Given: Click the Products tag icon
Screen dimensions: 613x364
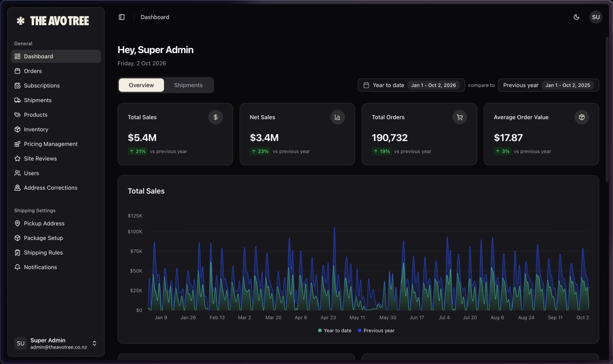Looking at the screenshot, I should pos(18,115).
